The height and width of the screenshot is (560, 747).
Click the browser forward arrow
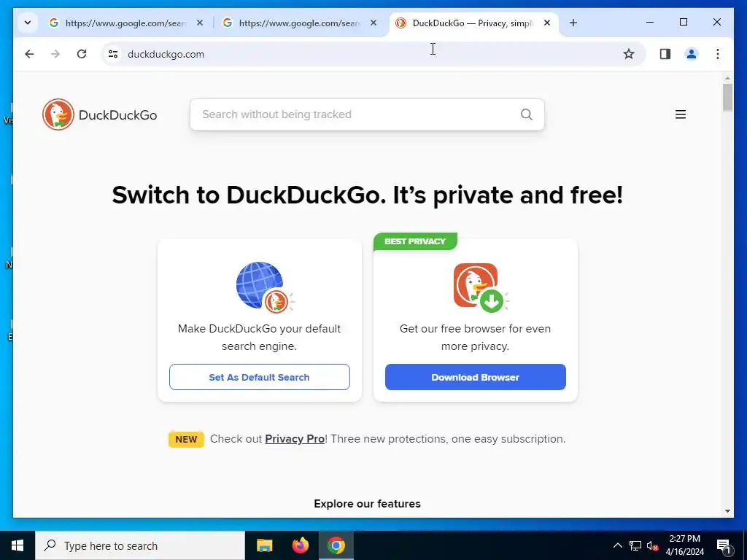(x=55, y=54)
